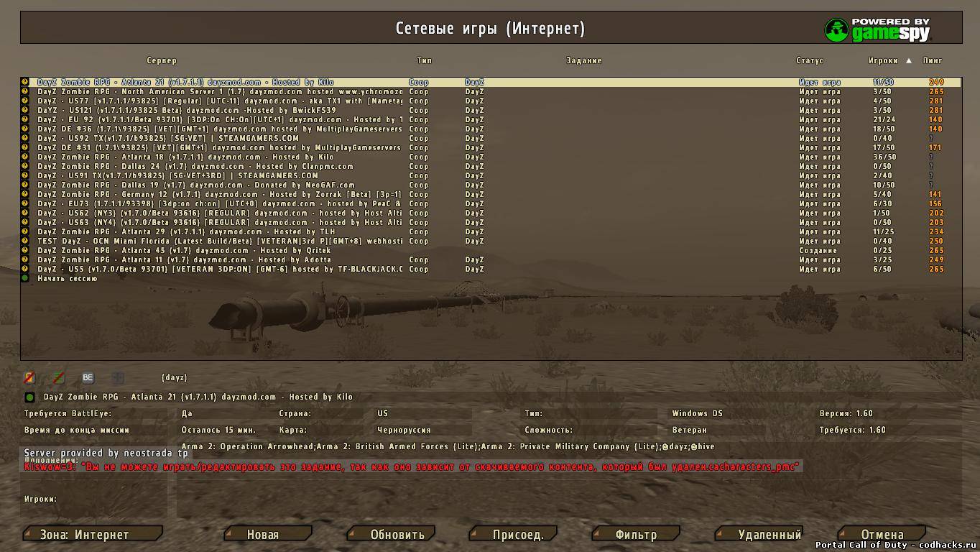
Task: Click green icon beside Начать сессию
Action: [25, 279]
